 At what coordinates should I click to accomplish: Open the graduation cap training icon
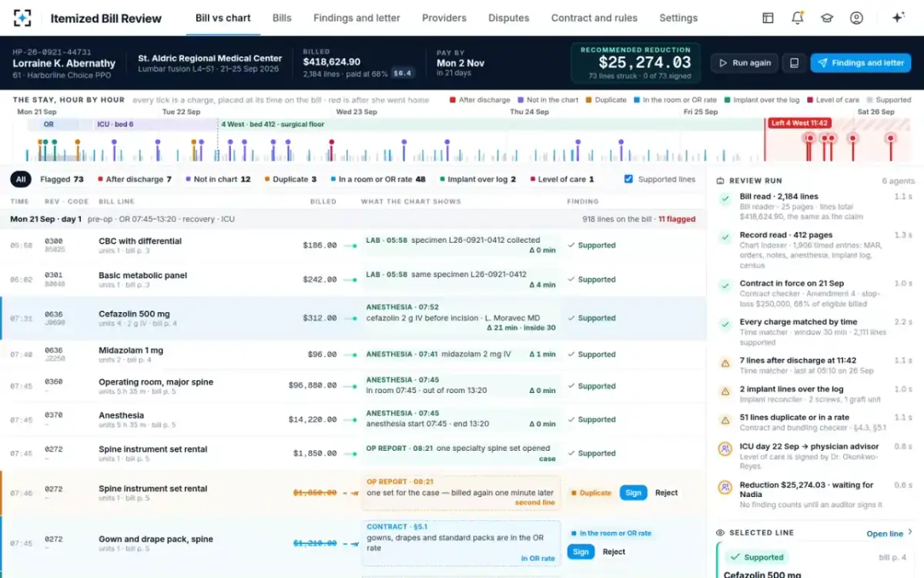coord(826,18)
